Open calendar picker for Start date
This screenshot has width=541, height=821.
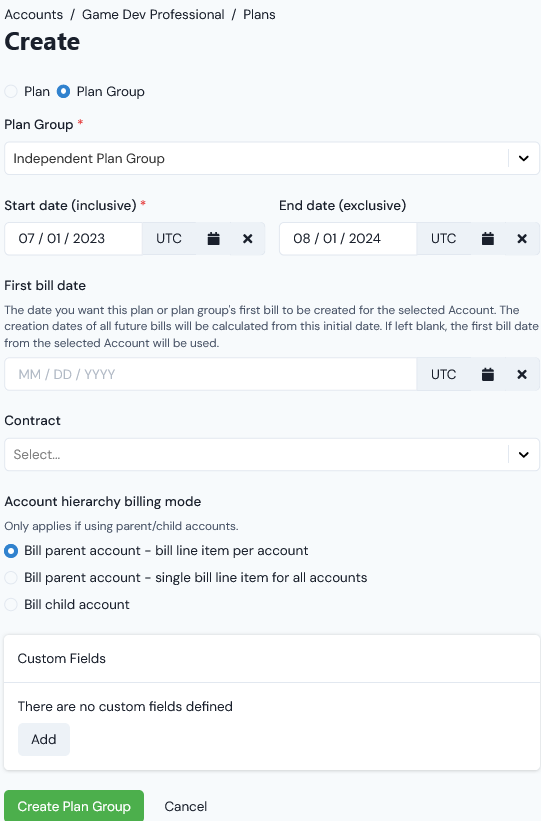coord(213,239)
